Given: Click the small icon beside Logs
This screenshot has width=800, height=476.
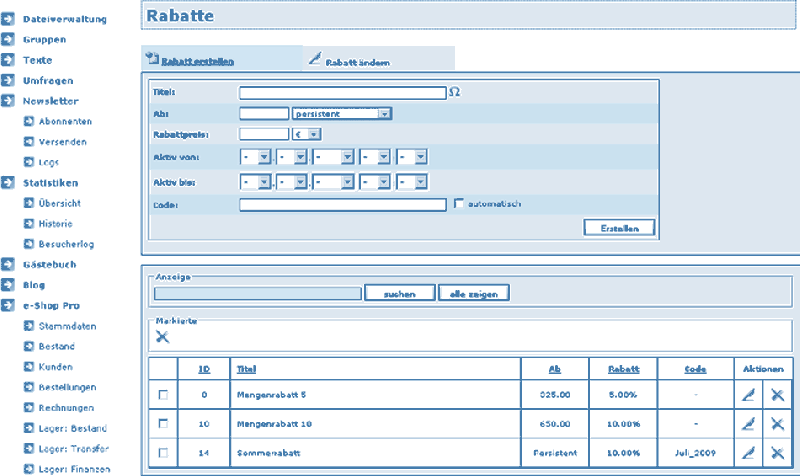Looking at the screenshot, I should pyautogui.click(x=29, y=162).
